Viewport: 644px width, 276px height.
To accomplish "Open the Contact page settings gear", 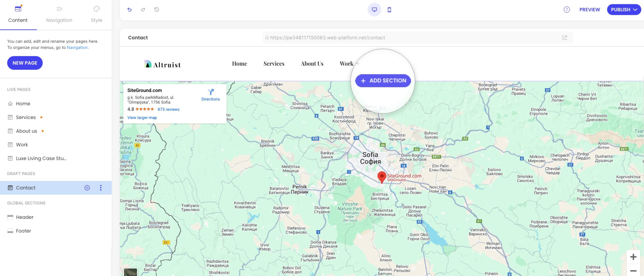I will tap(87, 188).
